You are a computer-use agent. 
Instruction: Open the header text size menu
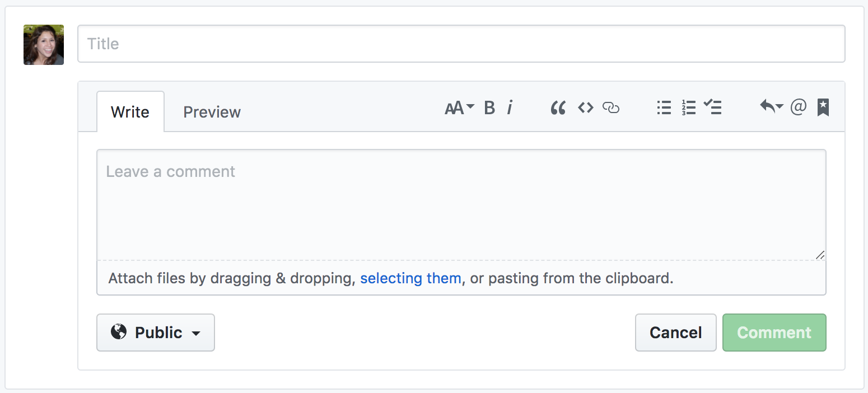tap(459, 107)
